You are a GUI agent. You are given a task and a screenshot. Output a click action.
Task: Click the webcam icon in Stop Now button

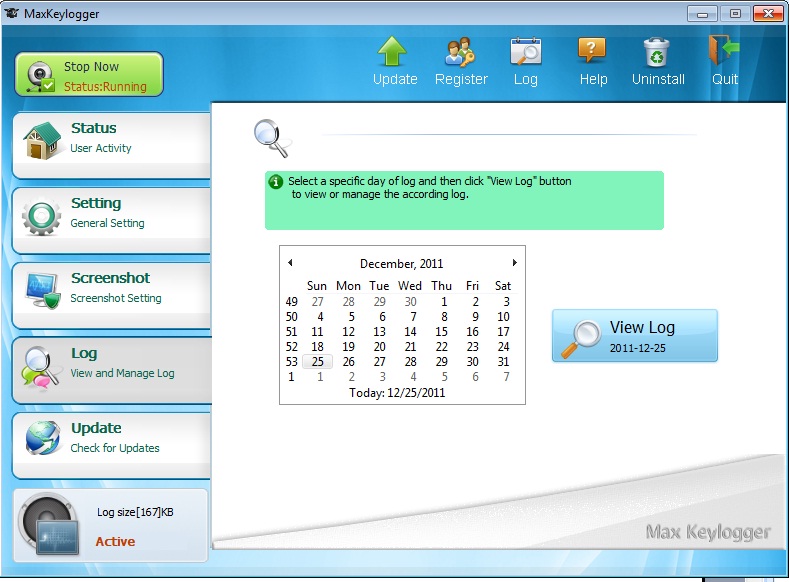(x=40, y=76)
